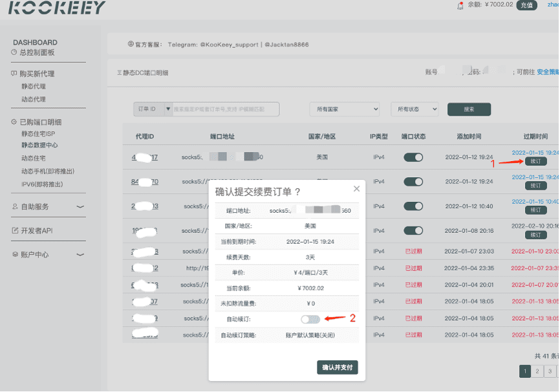
Task: Select current page 1 button
Action: 524,371
